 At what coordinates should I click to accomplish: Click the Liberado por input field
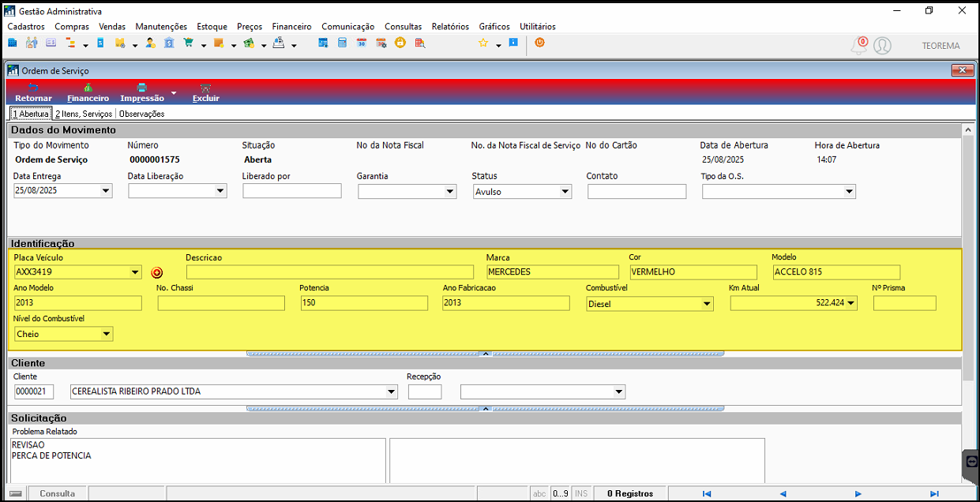[292, 191]
